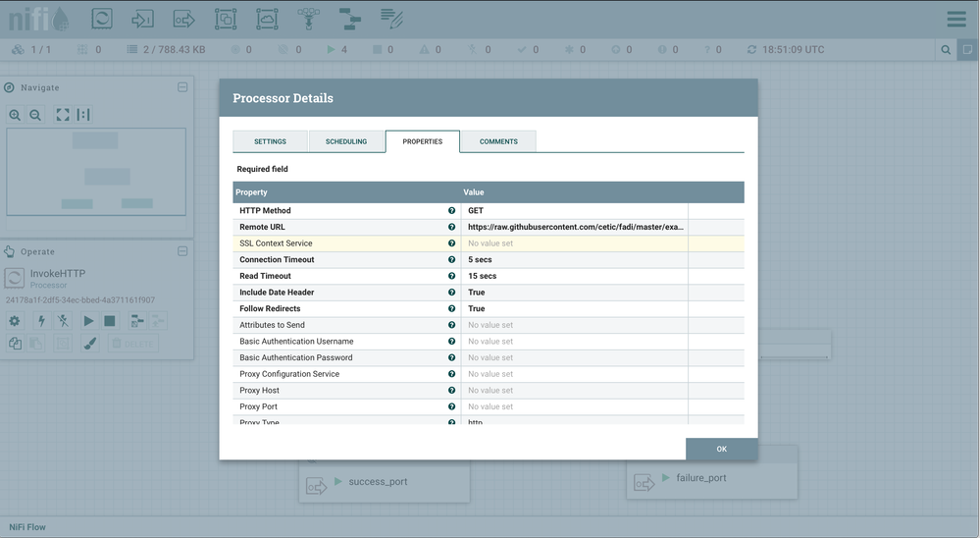Collapse the Navigate panel
This screenshot has height=538, width=980.
[182, 87]
